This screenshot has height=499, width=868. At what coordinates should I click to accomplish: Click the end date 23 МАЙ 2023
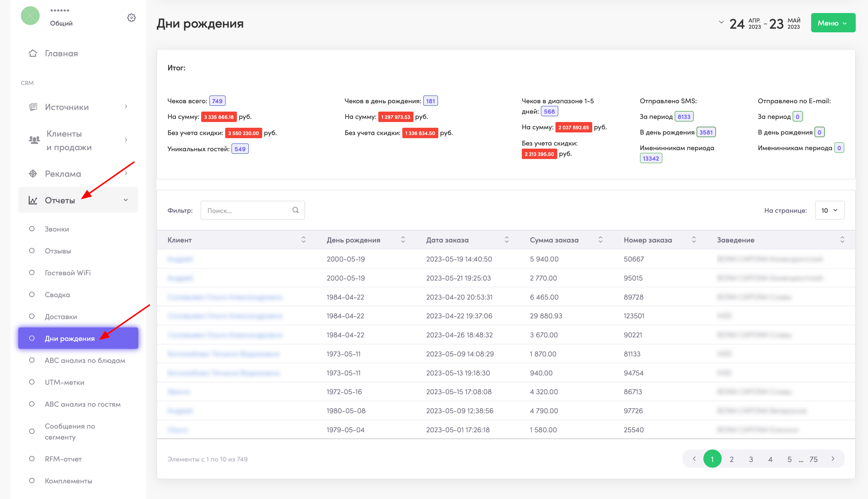[x=785, y=23]
